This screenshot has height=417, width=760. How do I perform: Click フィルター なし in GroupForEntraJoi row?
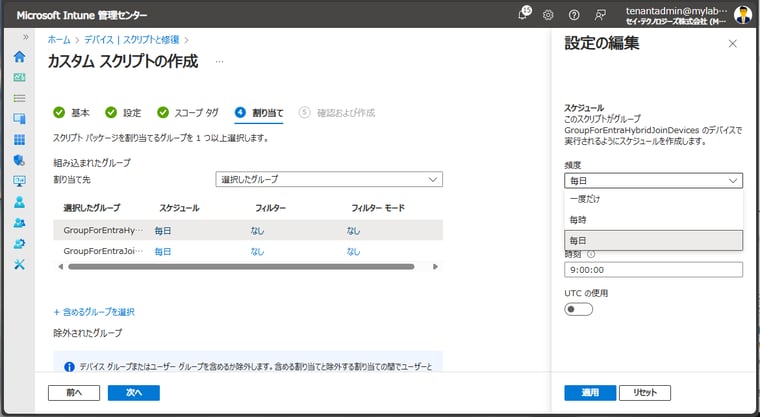pyautogui.click(x=257, y=252)
